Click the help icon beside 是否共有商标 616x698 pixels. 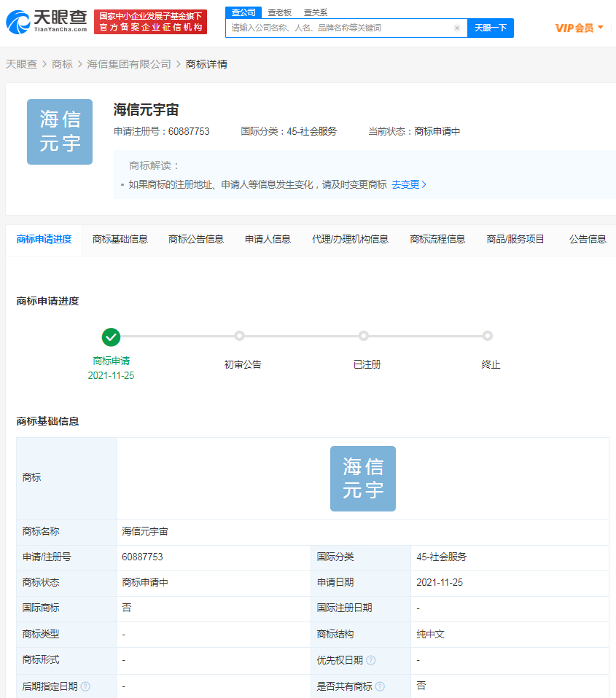tap(380, 686)
